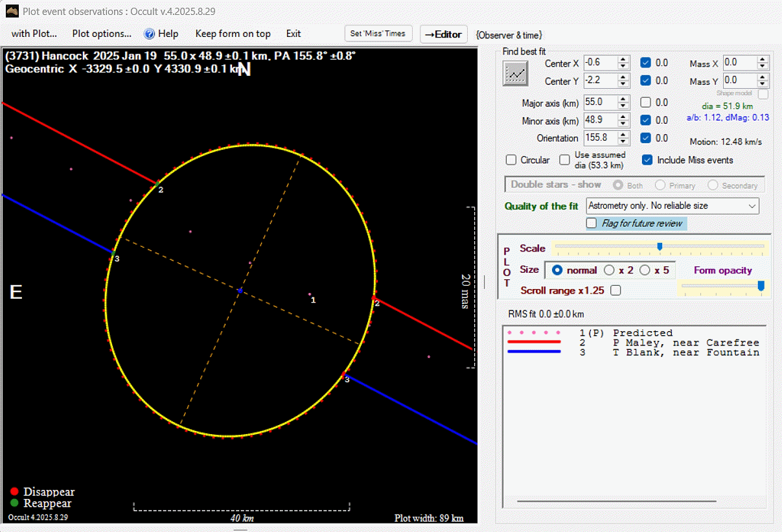This screenshot has width=782, height=532.
Task: Select the 'normal' size radio button
Action: [x=557, y=270]
